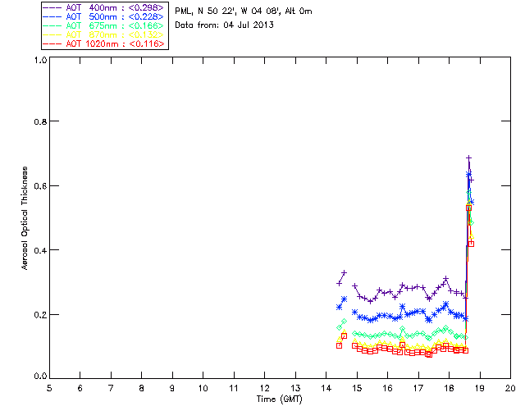Click the 0.4 y-axis tick label
The width and height of the screenshot is (525, 420).
[x=40, y=250]
